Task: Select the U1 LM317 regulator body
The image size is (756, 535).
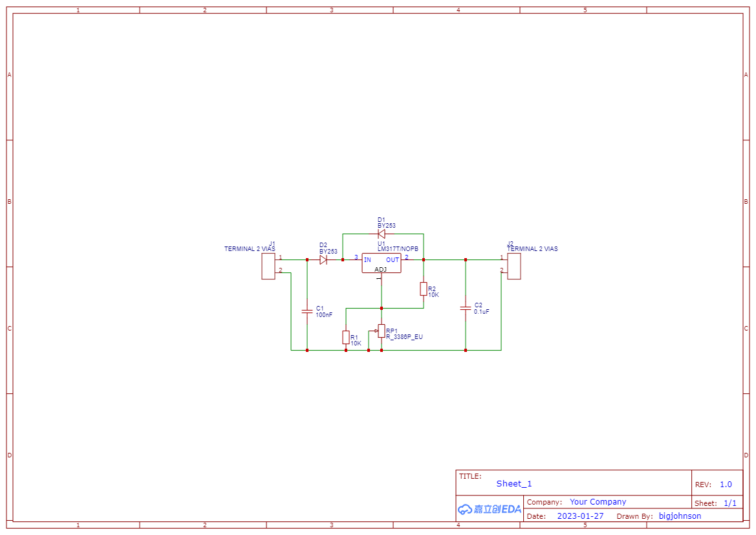Action: [x=382, y=263]
